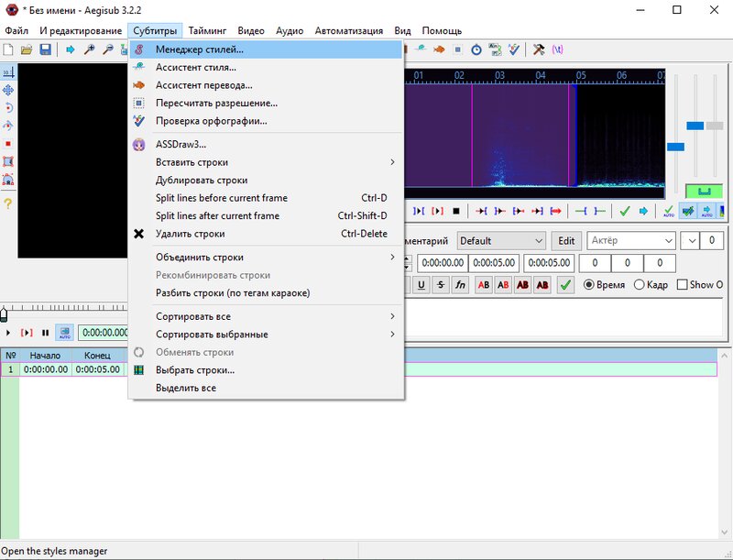This screenshot has width=733, height=560.
Task: Toggle underline formatting U button
Action: (x=421, y=285)
